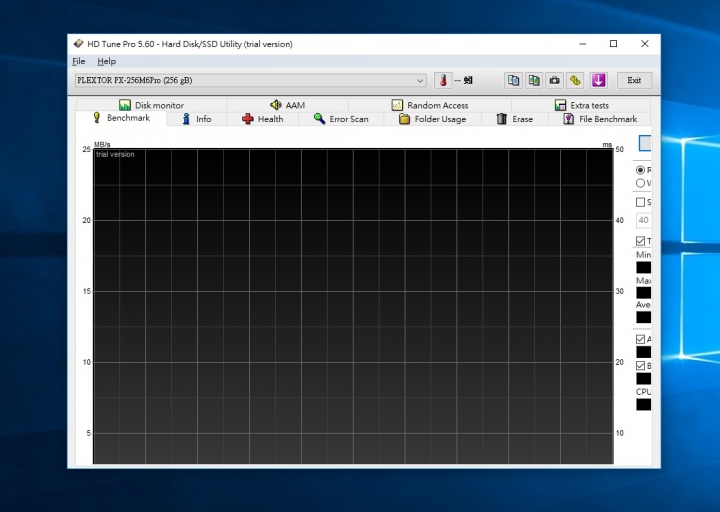The height and width of the screenshot is (512, 720).
Task: Select the Write radio button
Action: [x=641, y=183]
